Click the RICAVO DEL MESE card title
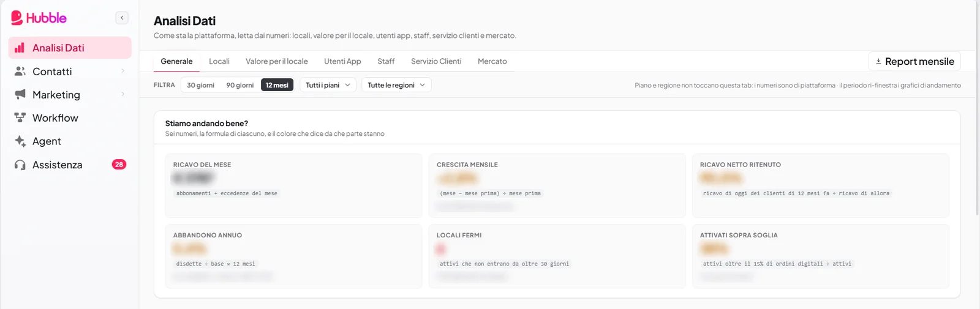This screenshot has width=980, height=309. tap(202, 165)
